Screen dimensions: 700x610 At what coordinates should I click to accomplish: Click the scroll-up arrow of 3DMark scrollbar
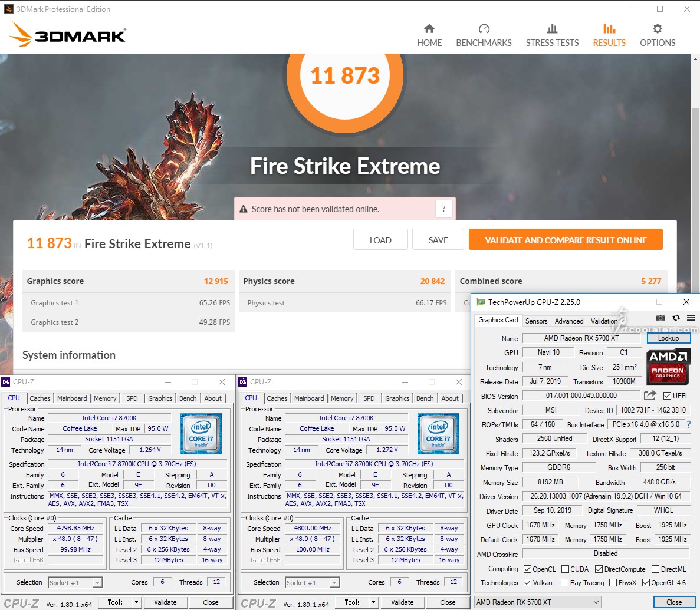tap(695, 58)
